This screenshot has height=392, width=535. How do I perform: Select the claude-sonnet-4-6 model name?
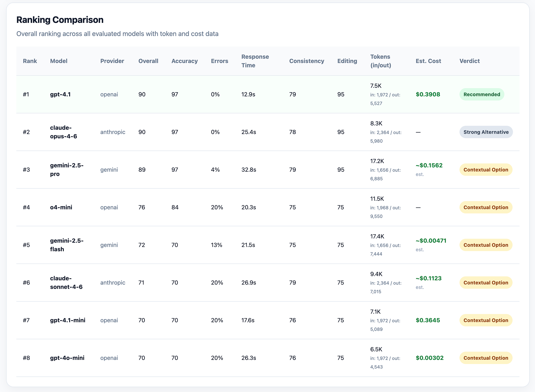66,283
